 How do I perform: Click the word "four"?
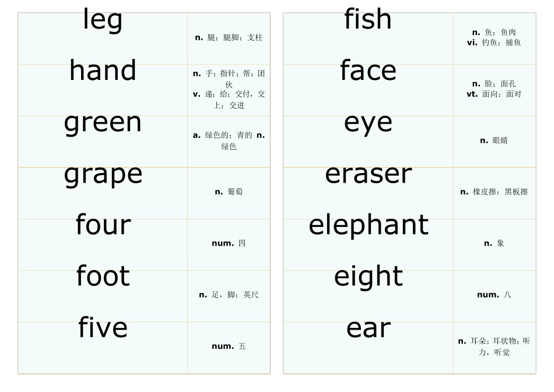click(x=103, y=225)
